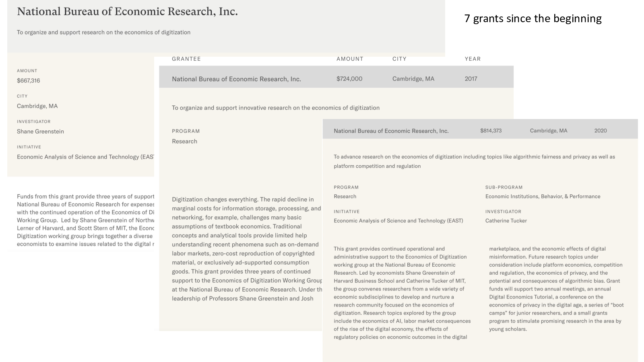Click the SUB-PROGRAM label
This screenshot has height=362, width=644.
pos(504,187)
